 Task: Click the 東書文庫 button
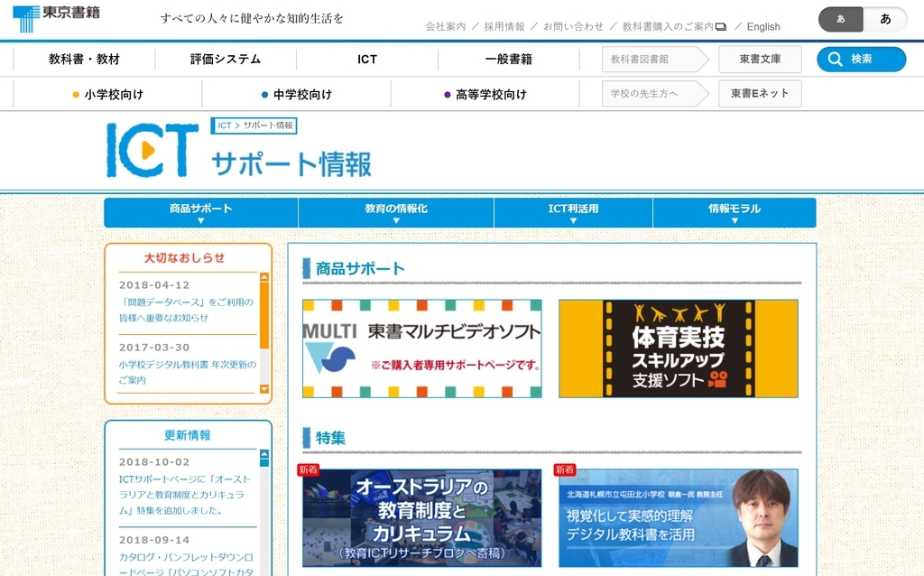click(x=760, y=59)
